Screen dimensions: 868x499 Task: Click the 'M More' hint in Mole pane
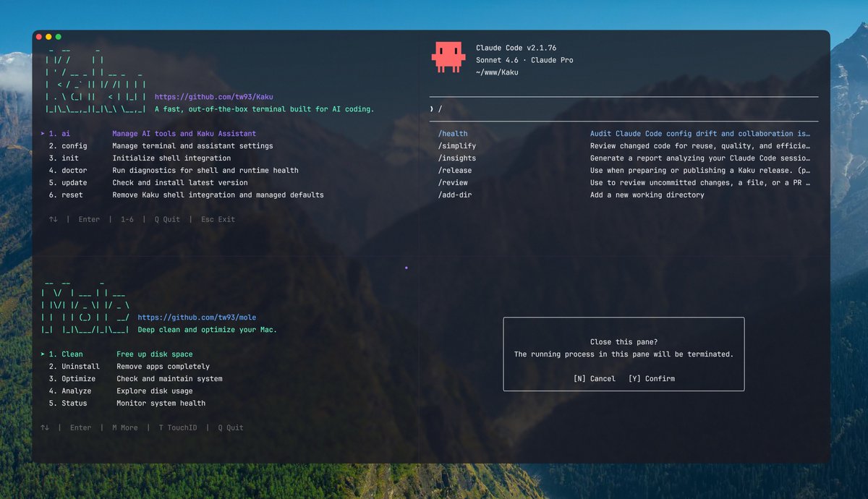[x=124, y=428]
